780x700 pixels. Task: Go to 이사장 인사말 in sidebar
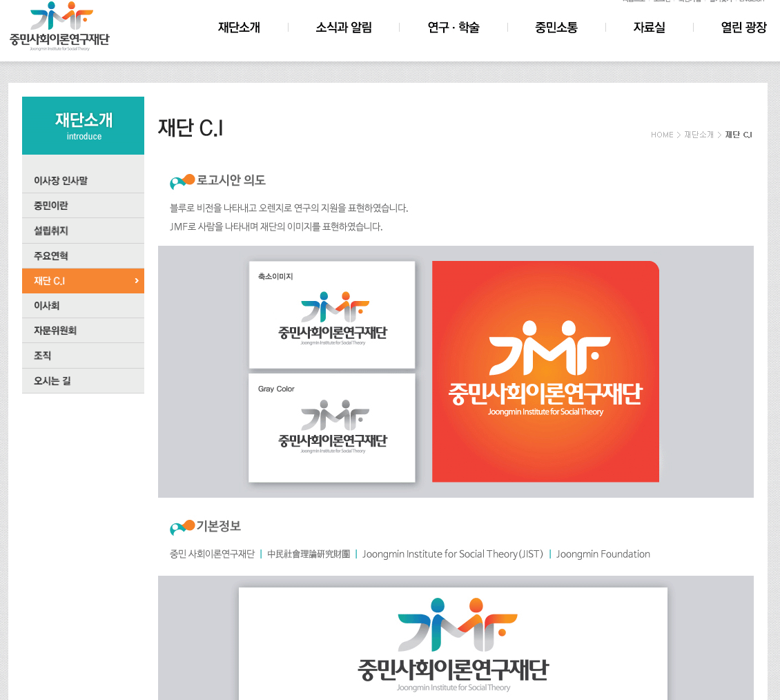[83, 181]
